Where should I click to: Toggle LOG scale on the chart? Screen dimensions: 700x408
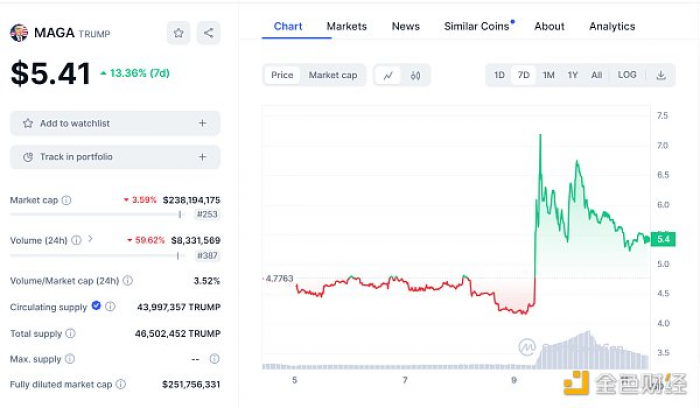(x=627, y=75)
